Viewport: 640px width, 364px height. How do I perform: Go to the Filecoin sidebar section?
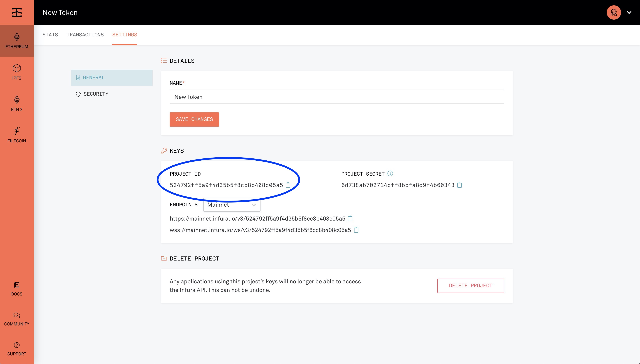tap(17, 135)
